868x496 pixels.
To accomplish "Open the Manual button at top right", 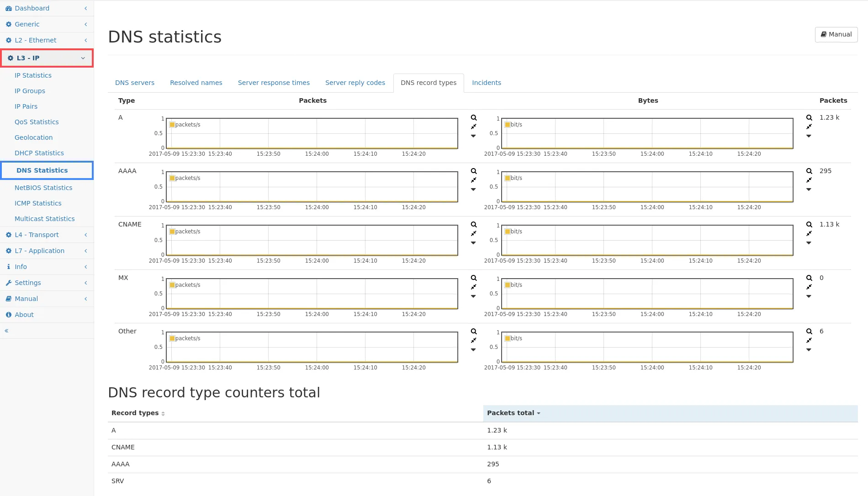I will 836,34.
